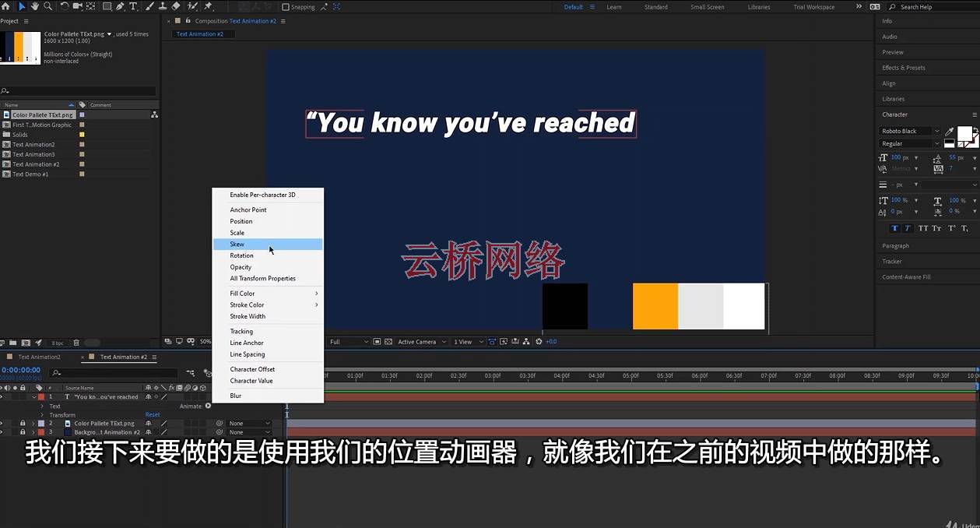Viewport: 980px width, 528px height.
Task: Choose Skew from the animator menu
Action: click(x=237, y=245)
